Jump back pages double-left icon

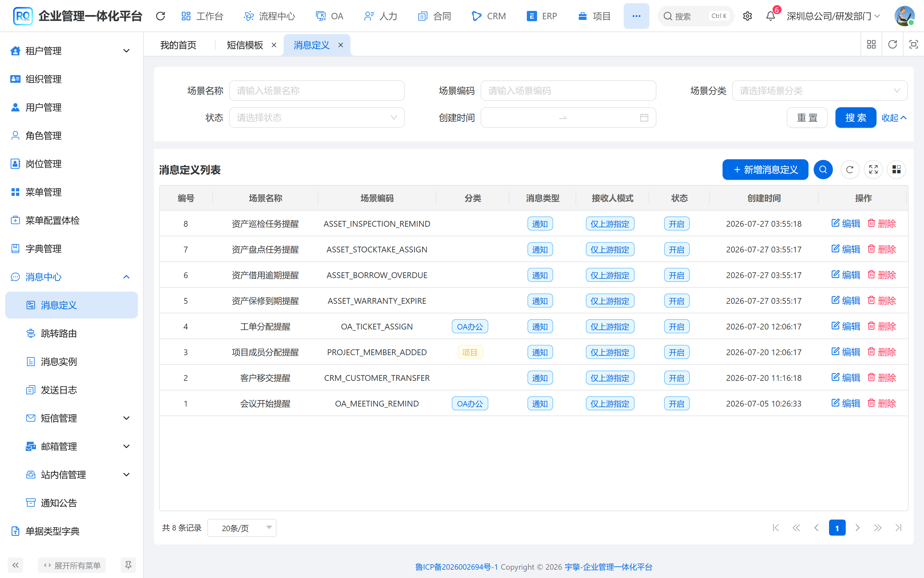pos(796,528)
